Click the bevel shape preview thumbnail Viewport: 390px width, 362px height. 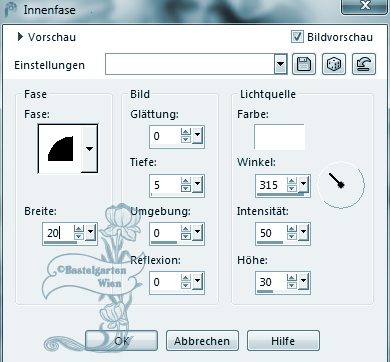(60, 149)
